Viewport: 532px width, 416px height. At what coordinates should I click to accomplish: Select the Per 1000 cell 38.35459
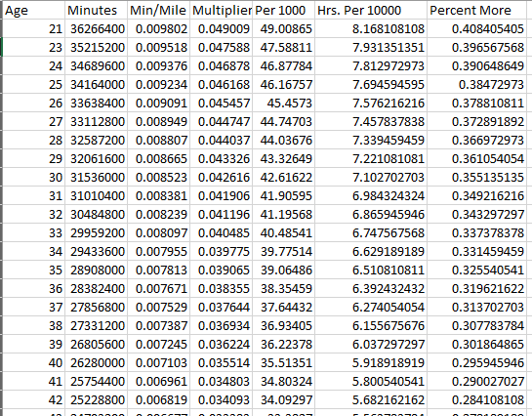(283, 288)
